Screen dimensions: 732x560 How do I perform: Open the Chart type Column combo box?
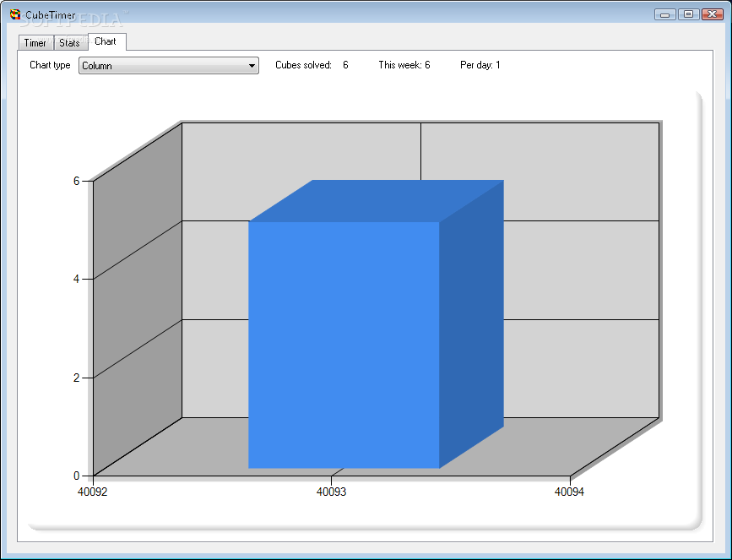pyautogui.click(x=169, y=66)
